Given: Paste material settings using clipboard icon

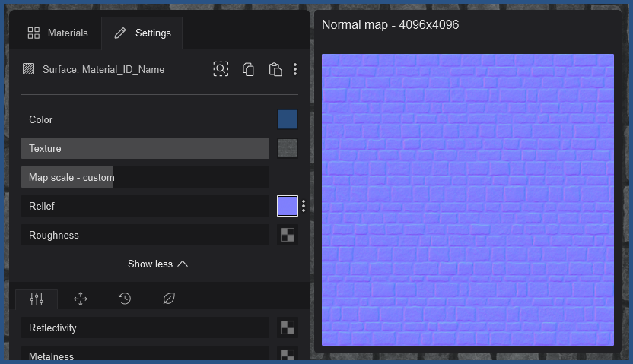Looking at the screenshot, I should click(x=275, y=69).
